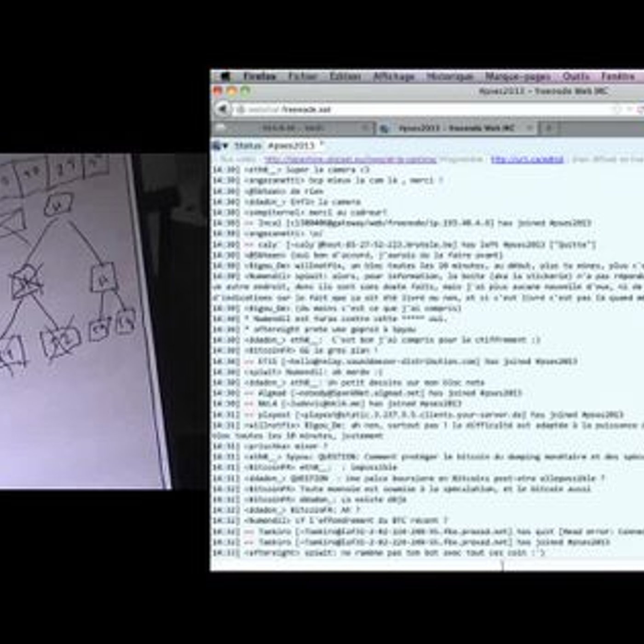Select the freenode Web IRC browser tab
The width and height of the screenshot is (644, 644).
point(456,128)
